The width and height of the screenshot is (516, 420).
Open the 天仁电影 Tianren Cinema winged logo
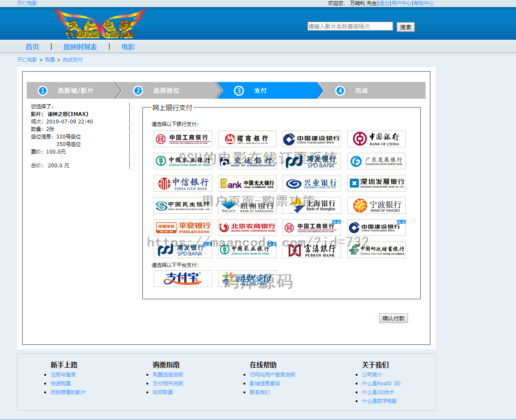[x=100, y=24]
